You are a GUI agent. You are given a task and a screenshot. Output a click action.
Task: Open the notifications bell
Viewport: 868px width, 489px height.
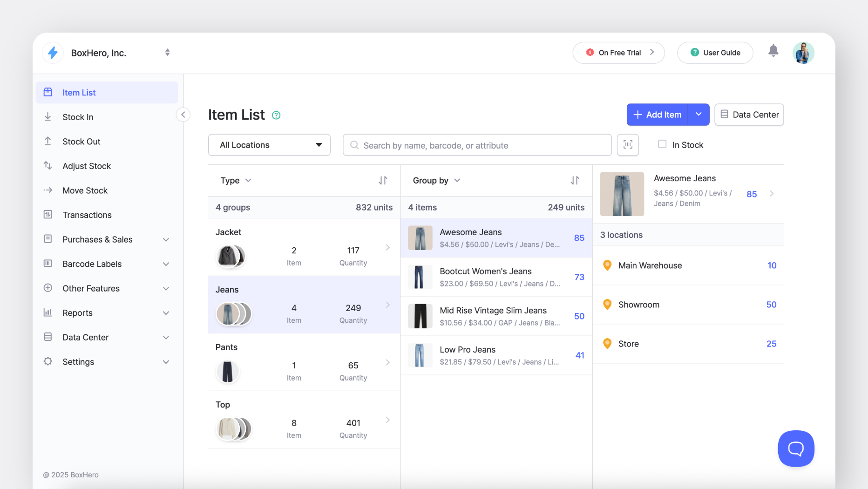click(x=773, y=51)
